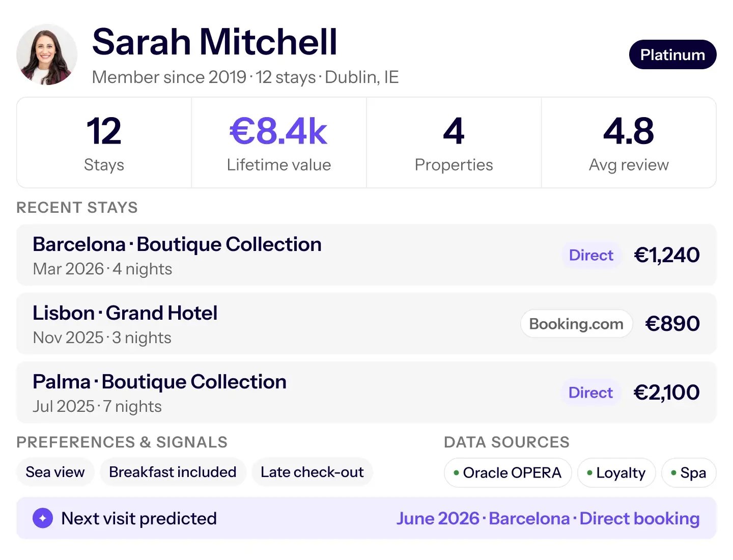This screenshot has width=733, height=560.
Task: Click the €8.4k Lifetime value stat
Action: (279, 143)
